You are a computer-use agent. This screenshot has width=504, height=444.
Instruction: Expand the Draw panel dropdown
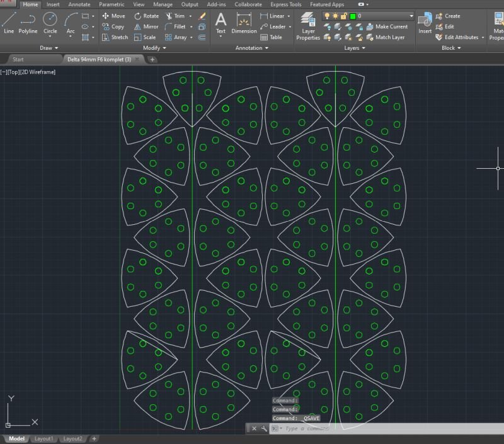coord(49,48)
